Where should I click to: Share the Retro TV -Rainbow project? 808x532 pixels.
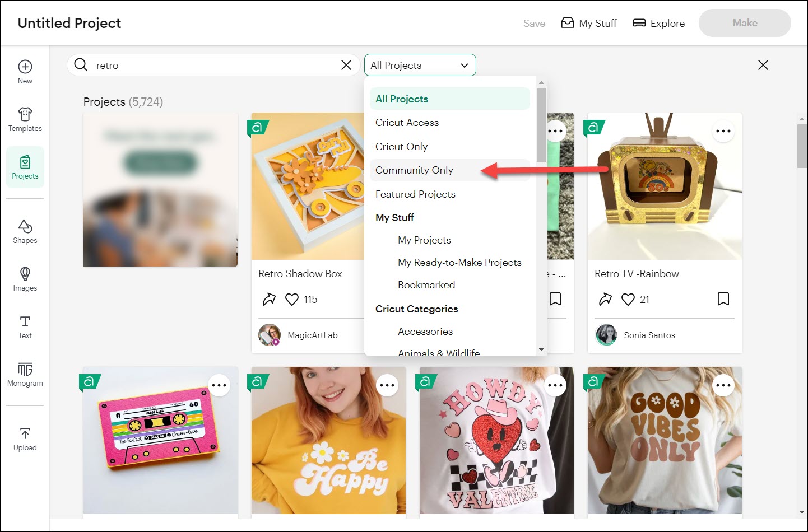point(605,299)
